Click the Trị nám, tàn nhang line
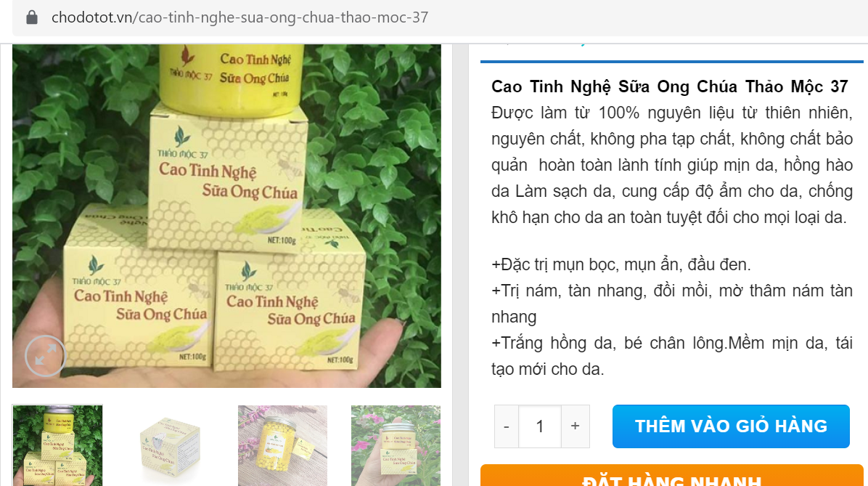Image resolution: width=868 pixels, height=486 pixels. (672, 304)
